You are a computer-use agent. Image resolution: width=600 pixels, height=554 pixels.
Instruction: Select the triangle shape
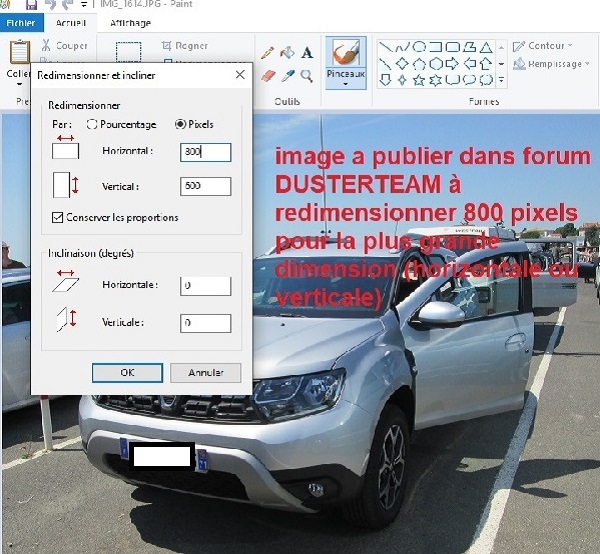(486, 47)
